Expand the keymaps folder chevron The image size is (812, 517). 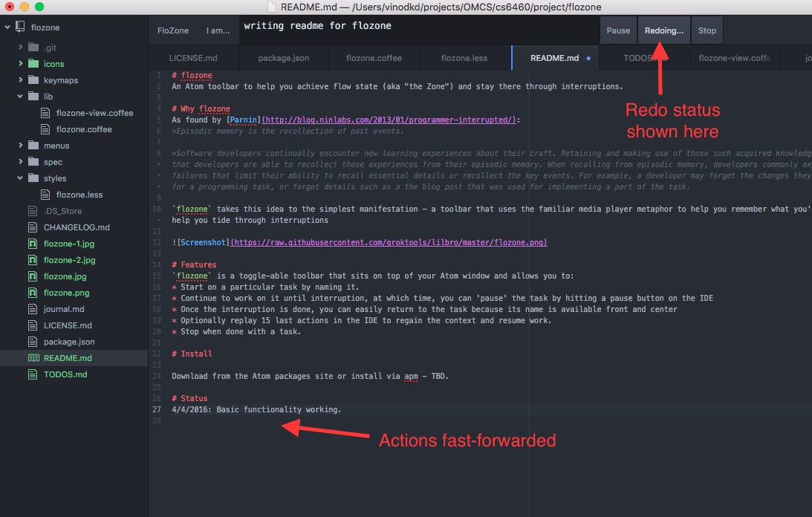pos(20,79)
